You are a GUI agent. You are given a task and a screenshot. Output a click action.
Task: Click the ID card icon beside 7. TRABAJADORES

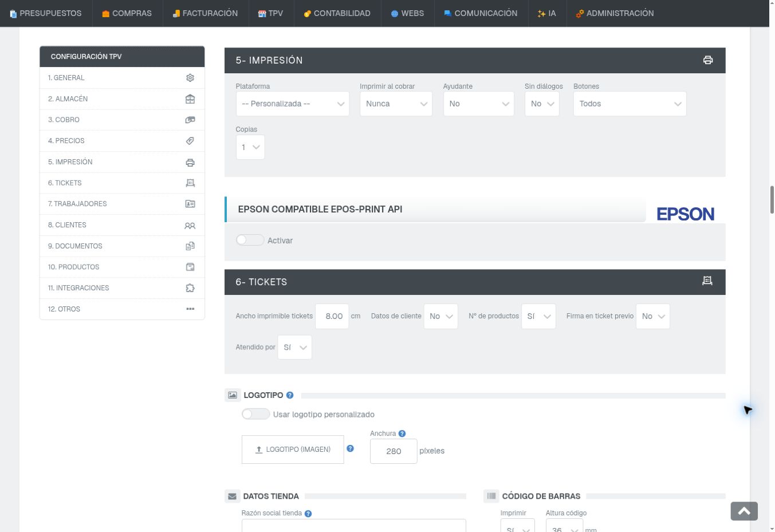[x=190, y=204]
